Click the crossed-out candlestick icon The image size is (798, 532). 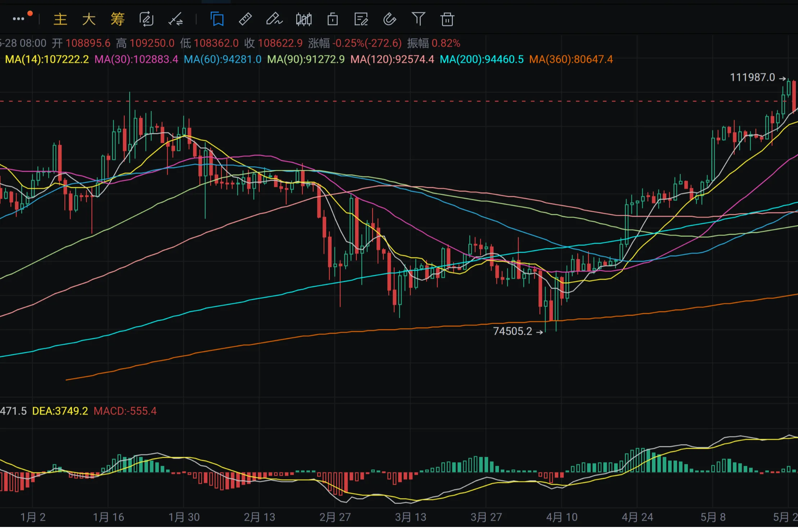(304, 19)
